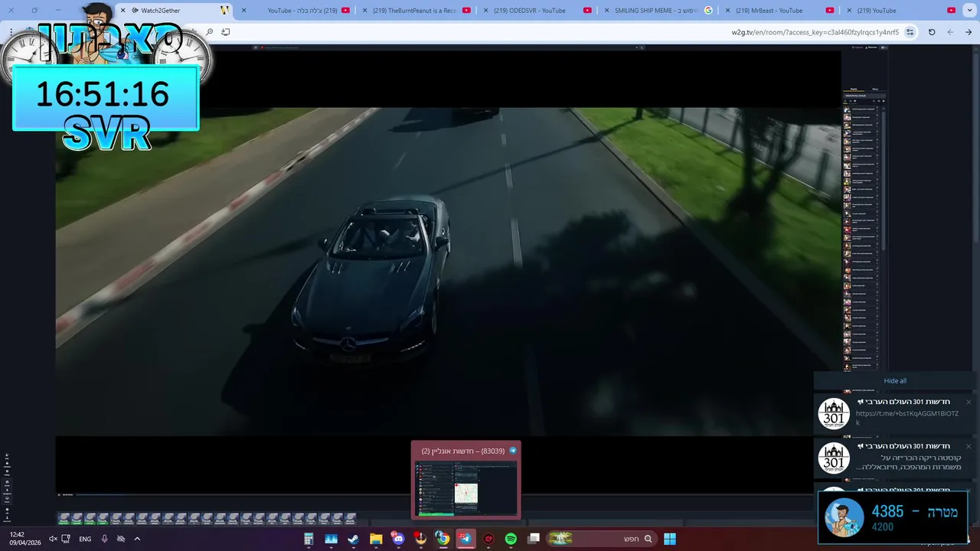This screenshot has width=980, height=551.
Task: Open File Explorer from the taskbar
Action: pos(375,539)
